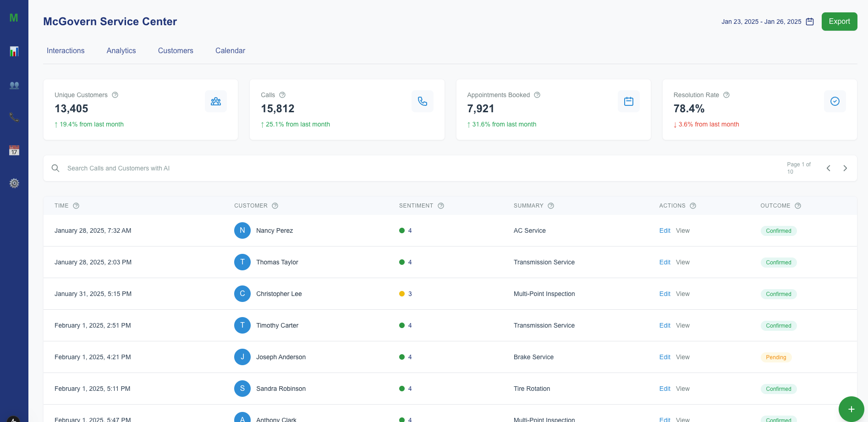Switch to the Customers tab
The height and width of the screenshot is (422, 868).
pos(176,50)
